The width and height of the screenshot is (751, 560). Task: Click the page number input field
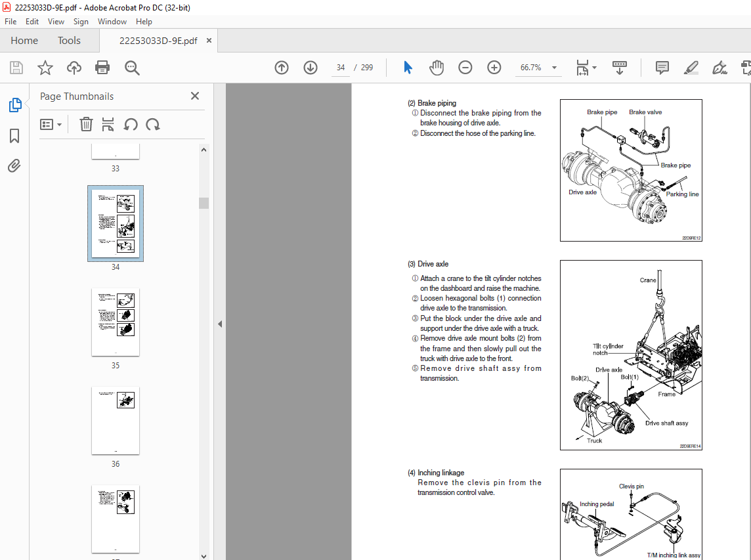(x=341, y=68)
